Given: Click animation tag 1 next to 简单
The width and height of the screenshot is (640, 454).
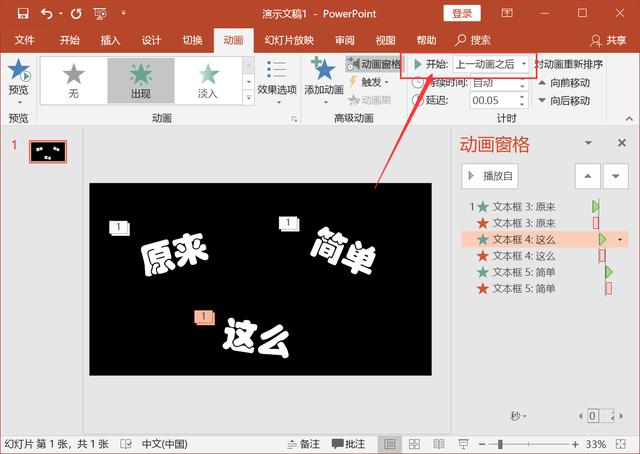Looking at the screenshot, I should click(x=289, y=223).
